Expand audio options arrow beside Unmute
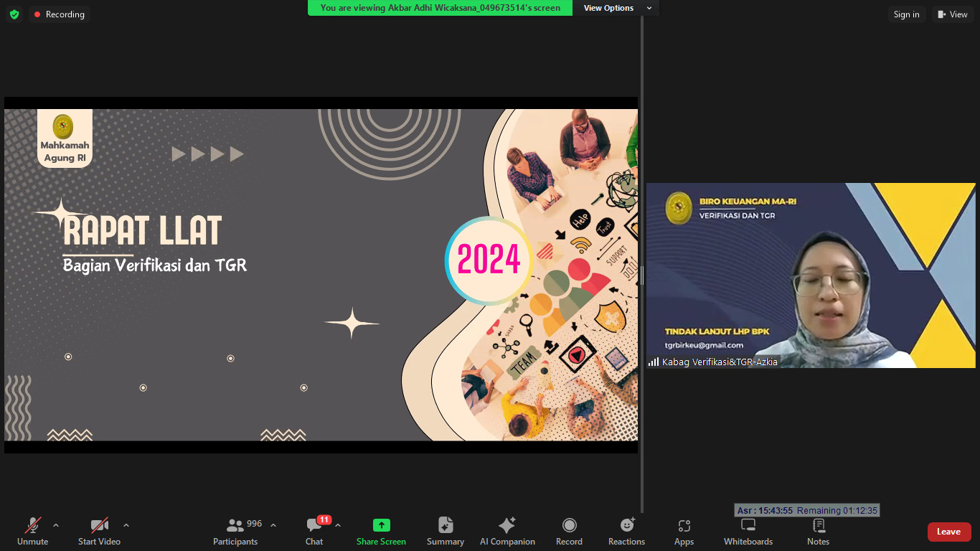 pos(56,525)
